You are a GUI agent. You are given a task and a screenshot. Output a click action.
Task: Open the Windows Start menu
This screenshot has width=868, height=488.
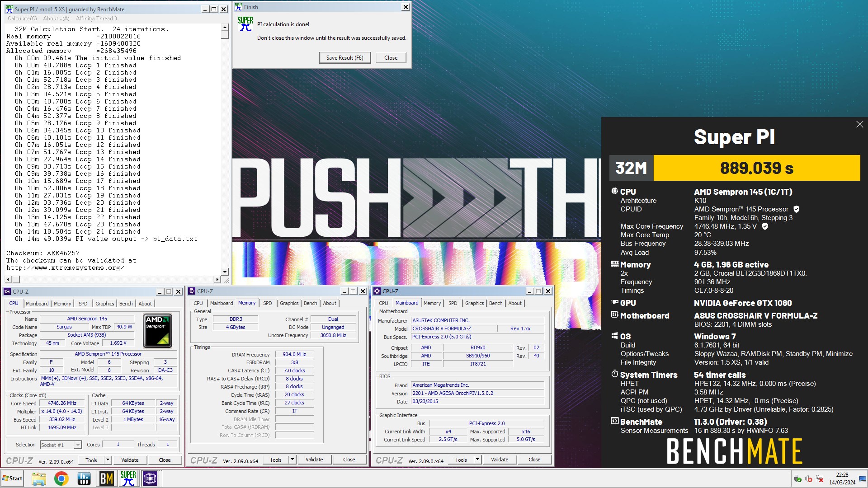[x=12, y=479]
